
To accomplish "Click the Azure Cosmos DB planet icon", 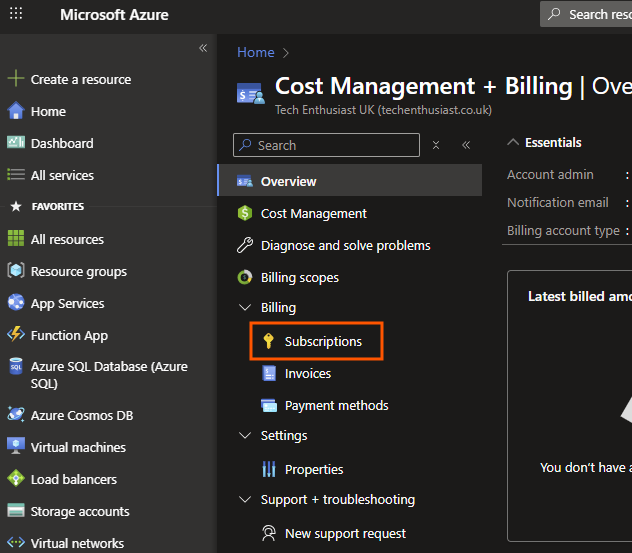I will pos(16,414).
